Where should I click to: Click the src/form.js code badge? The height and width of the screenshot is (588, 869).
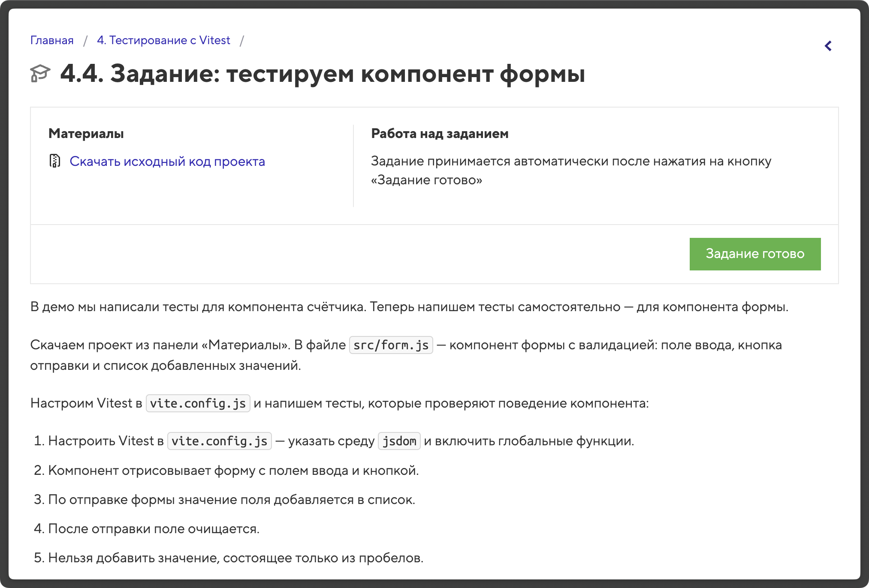[x=391, y=345]
